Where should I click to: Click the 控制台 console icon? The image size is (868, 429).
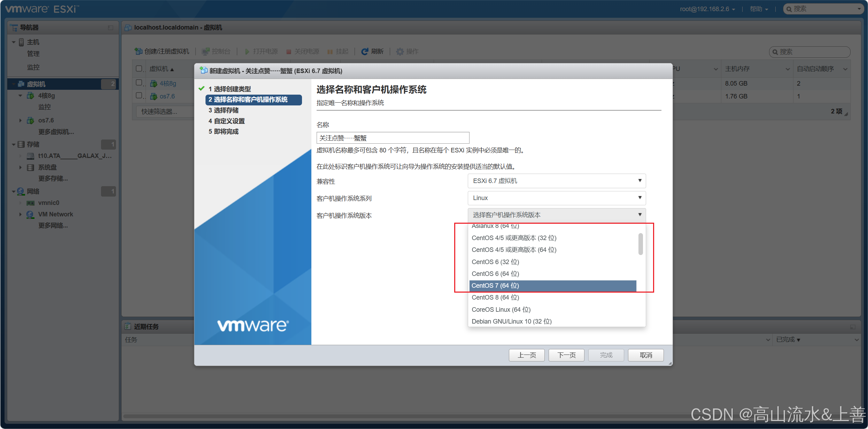tap(206, 51)
